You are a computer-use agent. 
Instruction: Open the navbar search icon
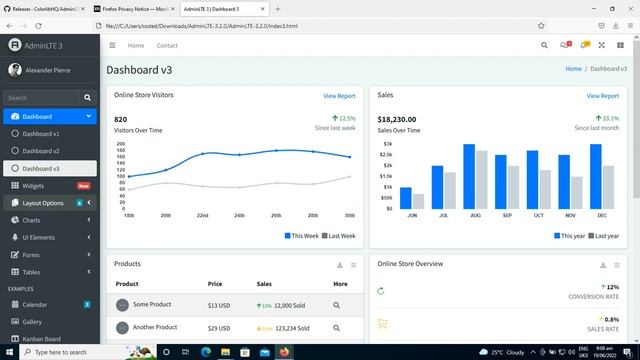click(544, 45)
